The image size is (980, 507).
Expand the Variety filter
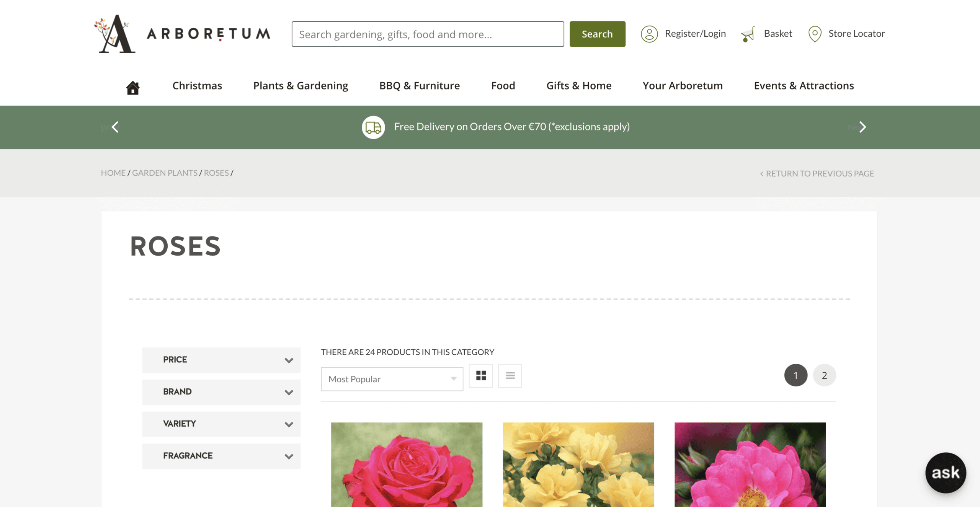click(221, 424)
